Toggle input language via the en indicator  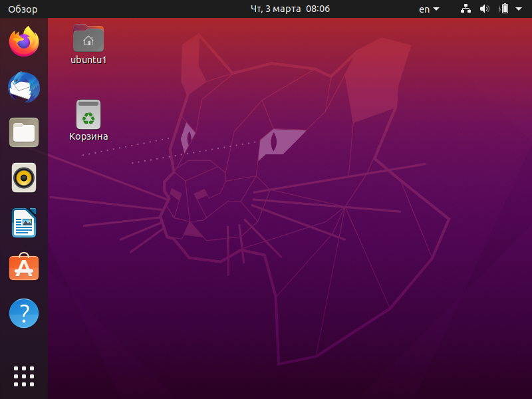[428, 9]
